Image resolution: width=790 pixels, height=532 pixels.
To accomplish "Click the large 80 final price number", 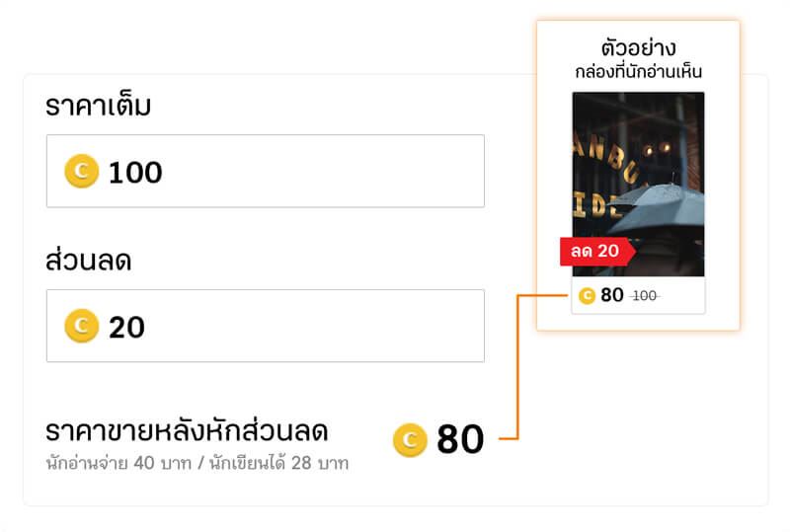I will (x=460, y=440).
